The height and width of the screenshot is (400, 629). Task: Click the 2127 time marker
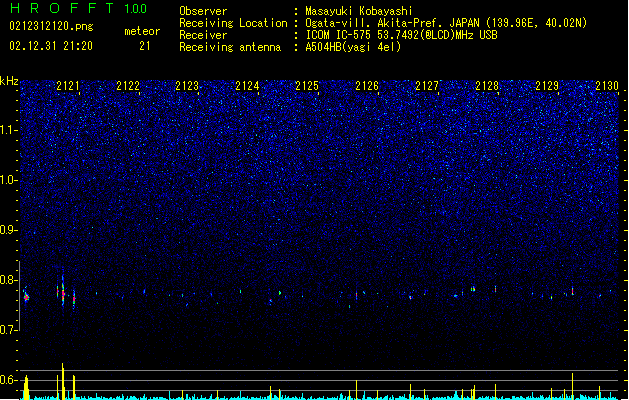pos(427,86)
